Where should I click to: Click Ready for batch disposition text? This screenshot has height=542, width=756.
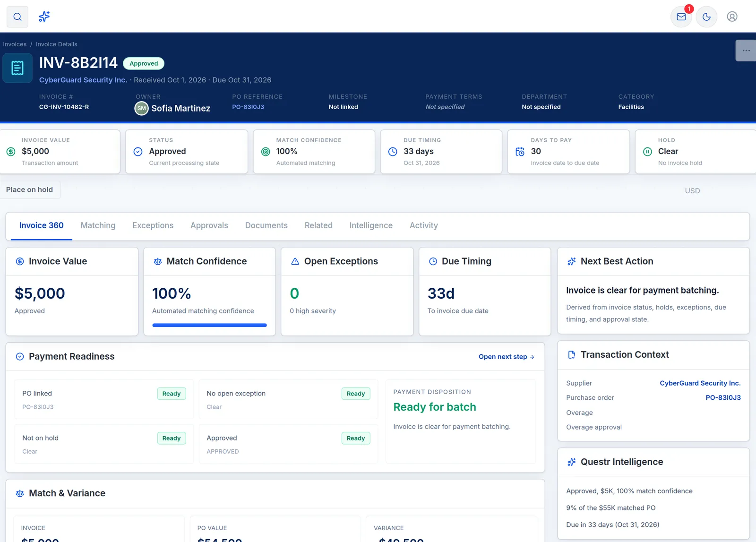click(x=435, y=407)
